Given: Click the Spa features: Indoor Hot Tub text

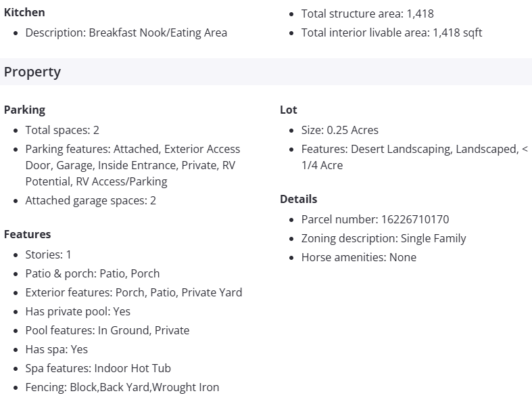Looking at the screenshot, I should [x=98, y=368].
